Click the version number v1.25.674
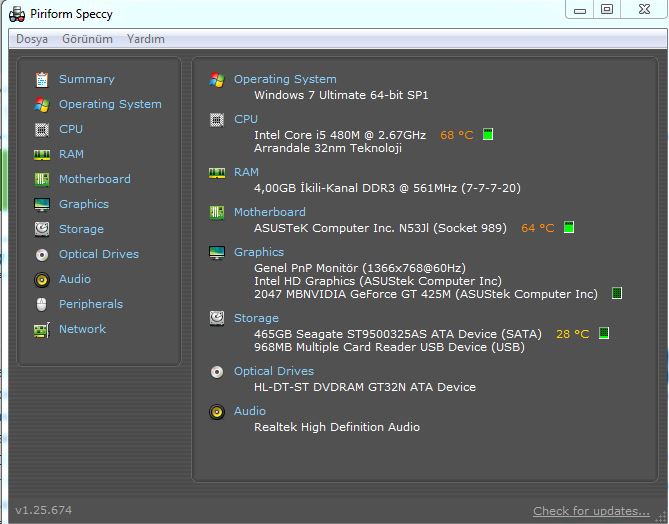 pos(44,510)
